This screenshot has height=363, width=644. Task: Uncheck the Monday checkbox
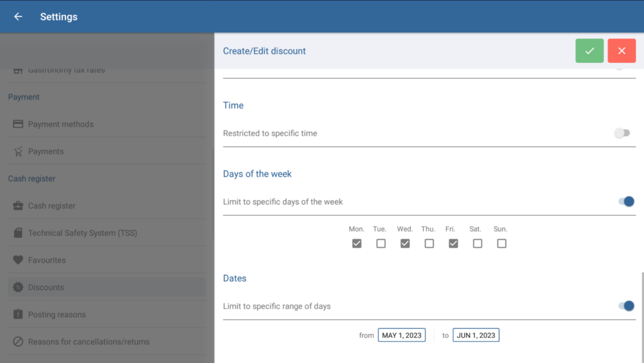pyautogui.click(x=357, y=243)
